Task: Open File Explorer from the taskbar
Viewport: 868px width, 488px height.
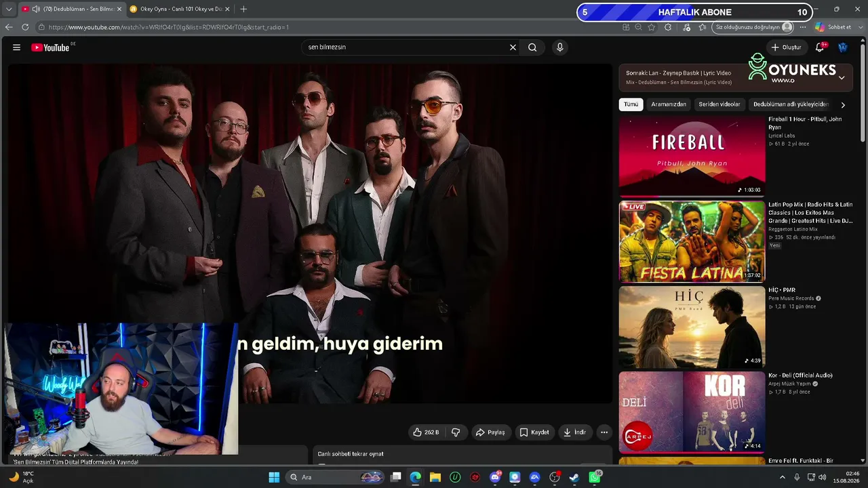Action: [435, 477]
